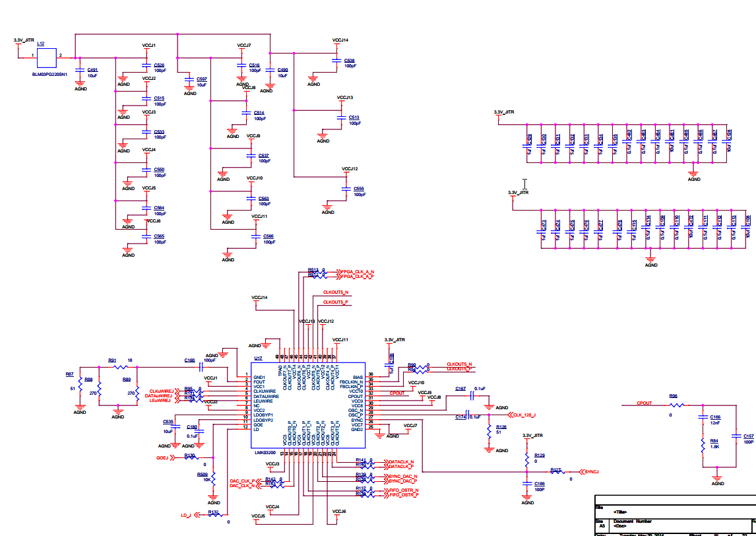Viewport: 756px width, 536px height.
Task: Select the GOEJ net label
Action: [x=162, y=458]
